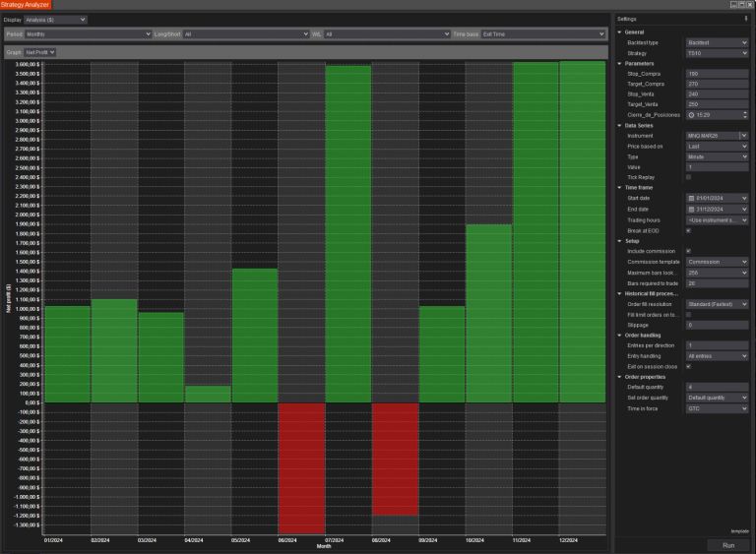This screenshot has width=756, height=554.
Task: Click the Run button
Action: [727, 544]
